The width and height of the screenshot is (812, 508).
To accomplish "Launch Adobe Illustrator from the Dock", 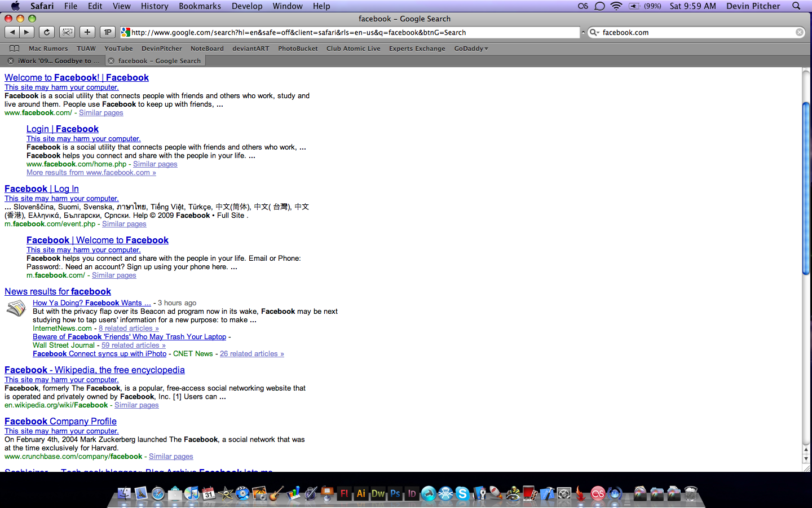I will (361, 494).
